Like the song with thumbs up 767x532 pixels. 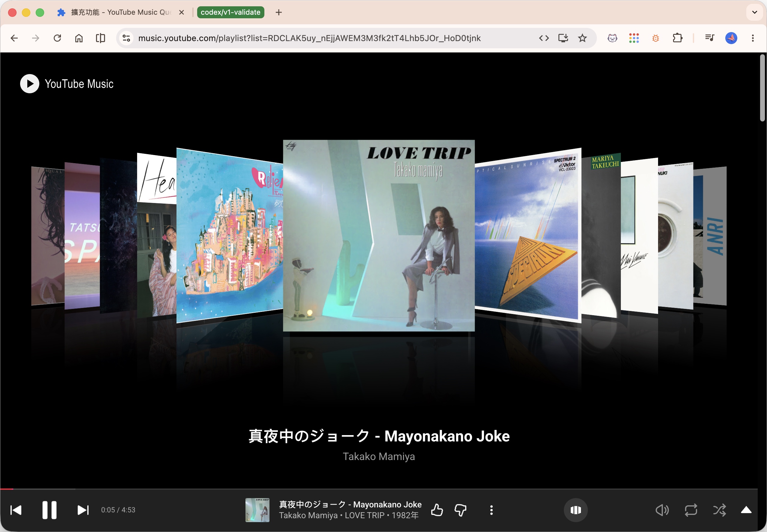tap(437, 510)
